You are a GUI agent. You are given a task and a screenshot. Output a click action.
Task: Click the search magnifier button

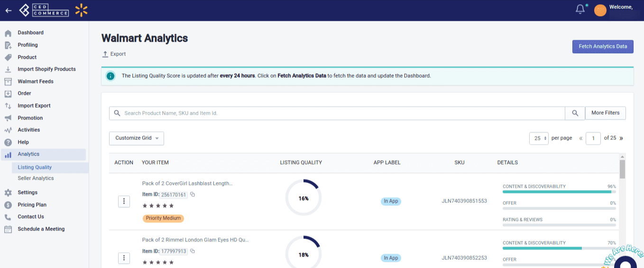(575, 113)
